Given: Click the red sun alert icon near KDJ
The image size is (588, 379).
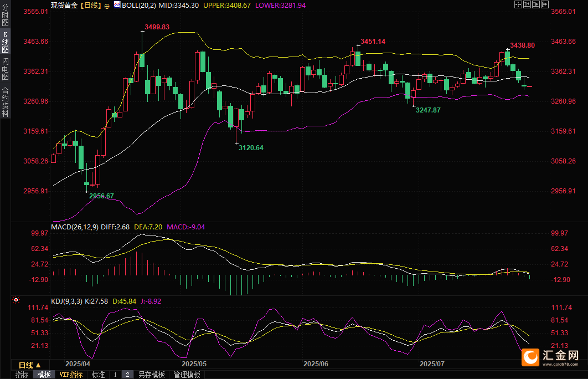Looking at the screenshot, I should (x=16, y=300).
